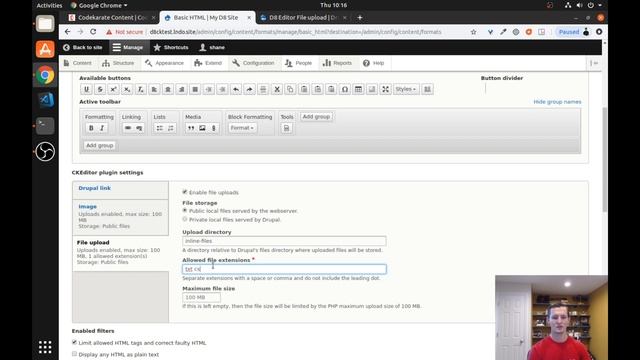Select the Redo arrow available button
Screen dimensions: 640x360
[249, 89]
